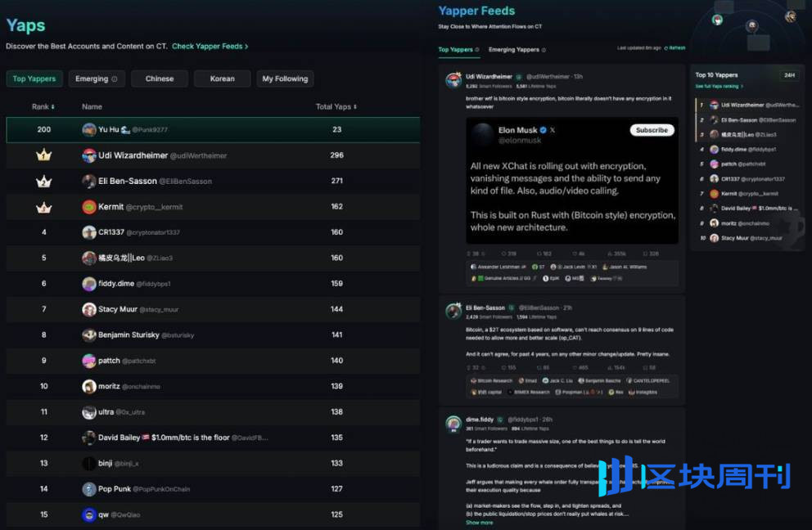The image size is (812, 530).
Task: Click Eli Ben-Sasson's avatar in the feed post
Action: click(x=453, y=311)
